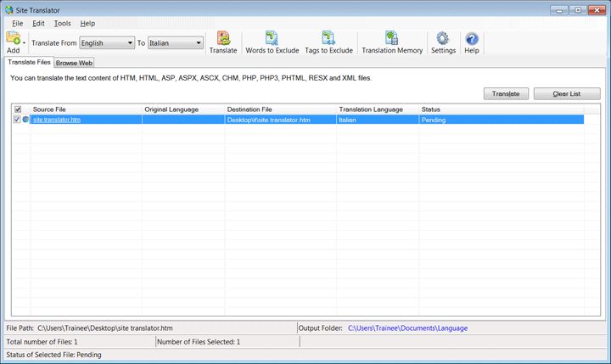Click the Clear List button

coord(567,94)
